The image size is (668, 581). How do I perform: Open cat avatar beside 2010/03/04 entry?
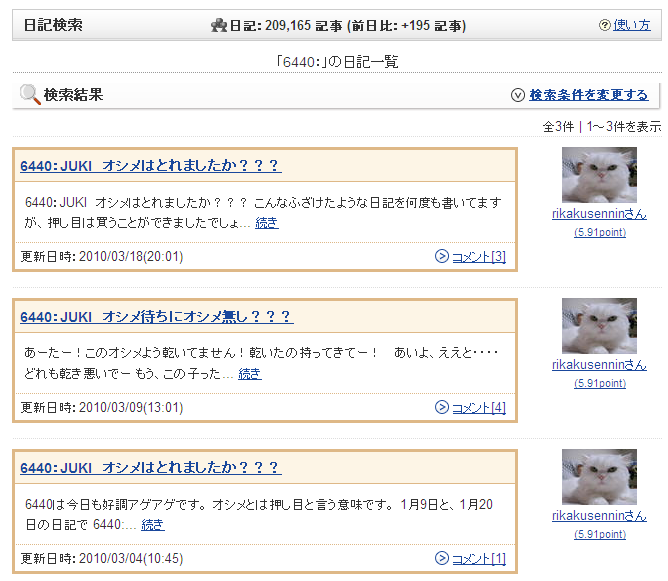pyautogui.click(x=599, y=477)
